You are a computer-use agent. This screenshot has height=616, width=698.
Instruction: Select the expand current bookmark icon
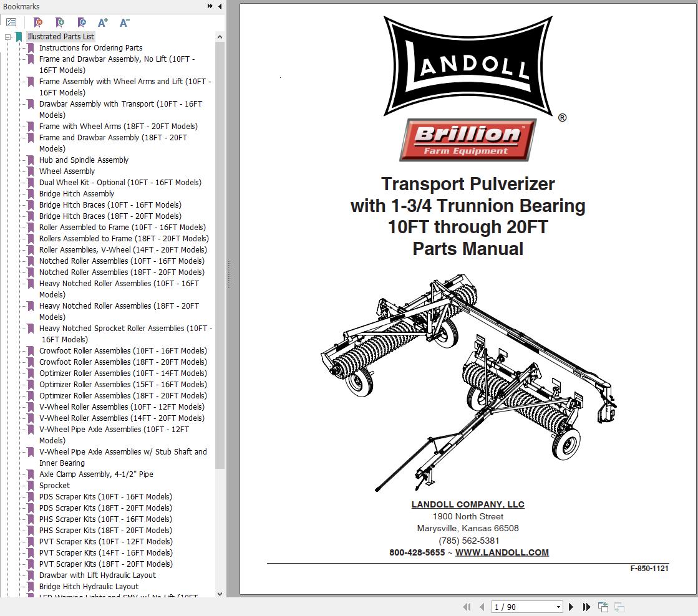pyautogui.click(x=82, y=22)
